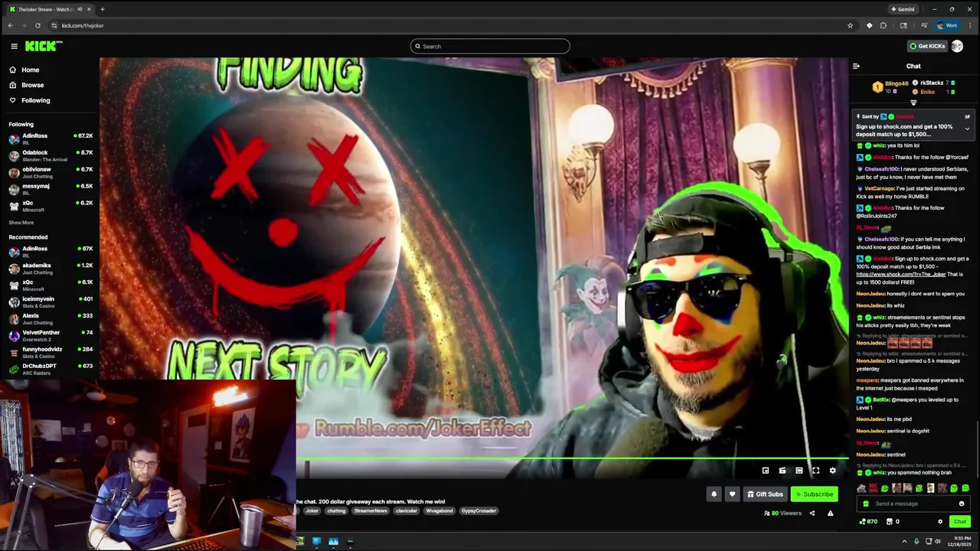
Task: Open Get KICKs button
Action: [927, 46]
